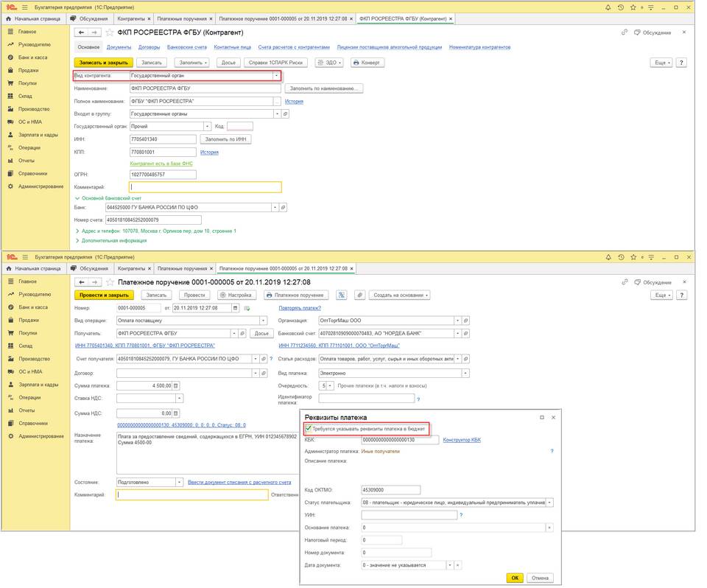Open Начальная страница tab in payment order window
Viewport: 707px width, 588px height.
click(x=35, y=268)
